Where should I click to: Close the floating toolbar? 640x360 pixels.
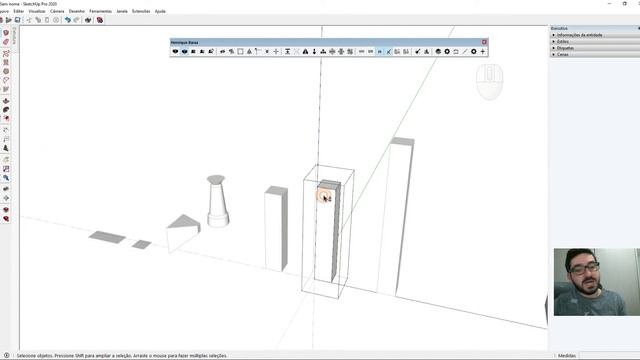click(x=484, y=42)
